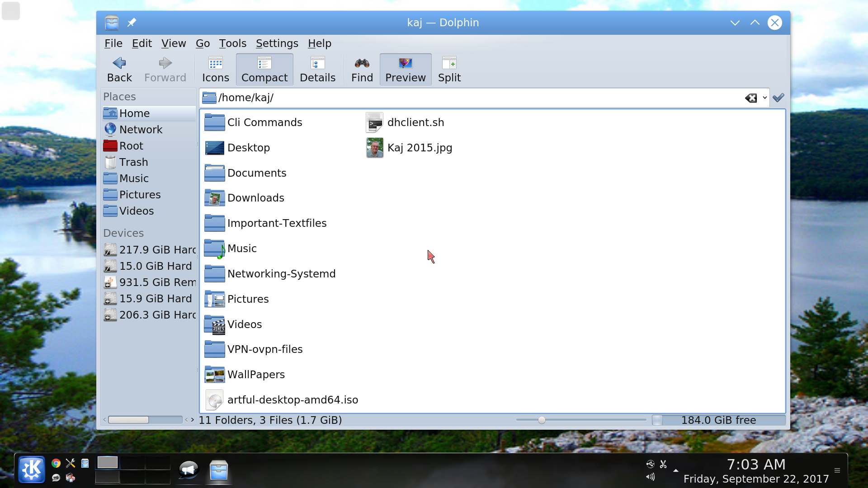Open the View menu
This screenshot has width=868, height=488.
174,43
